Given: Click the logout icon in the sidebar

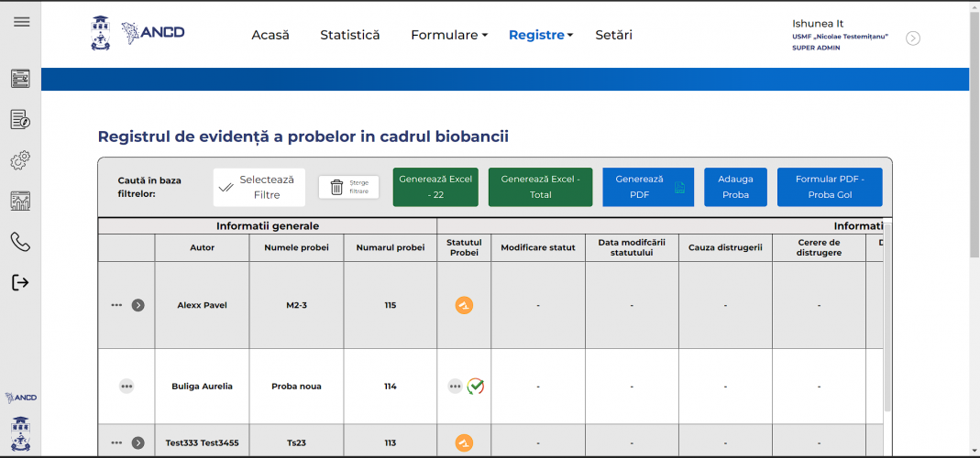Looking at the screenshot, I should click(x=20, y=282).
